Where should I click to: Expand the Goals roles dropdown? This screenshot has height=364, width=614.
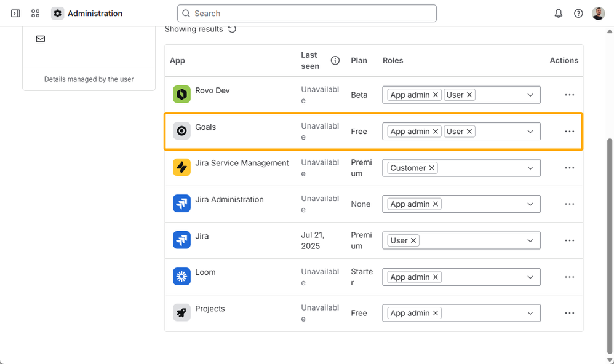(530, 132)
